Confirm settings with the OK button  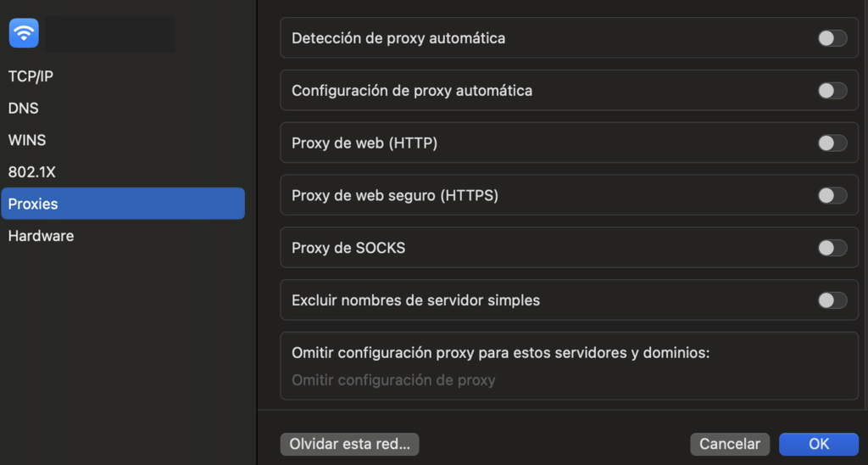coord(819,445)
